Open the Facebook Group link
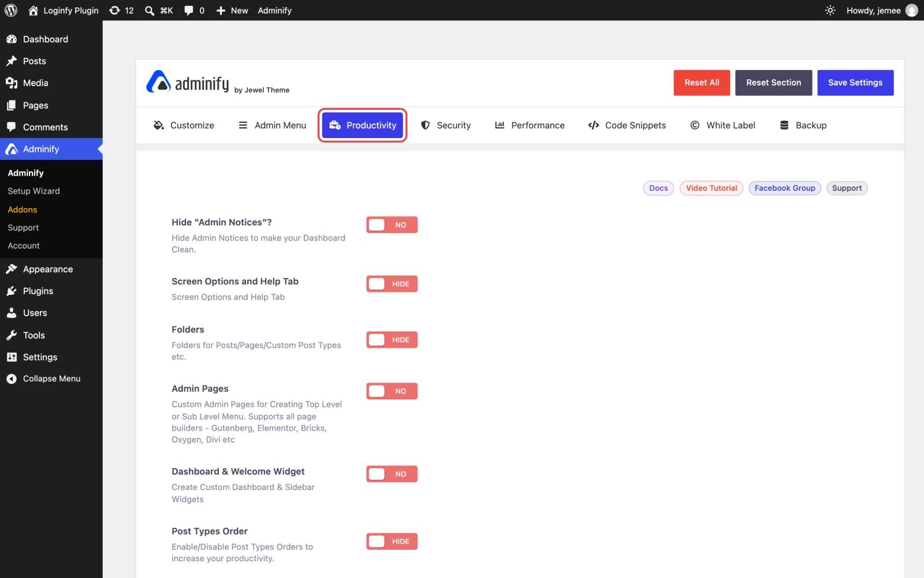This screenshot has height=578, width=924. 785,188
